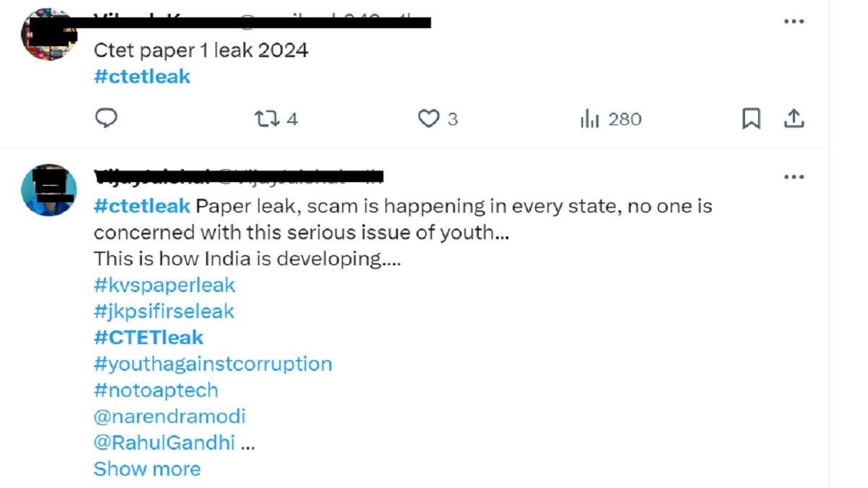Image resolution: width=868 pixels, height=488 pixels.
Task: Open the #jkpsifirseleak hashtag
Action: [164, 312]
